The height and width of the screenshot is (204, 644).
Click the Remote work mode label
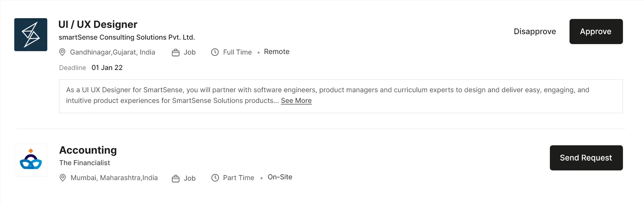pyautogui.click(x=277, y=52)
